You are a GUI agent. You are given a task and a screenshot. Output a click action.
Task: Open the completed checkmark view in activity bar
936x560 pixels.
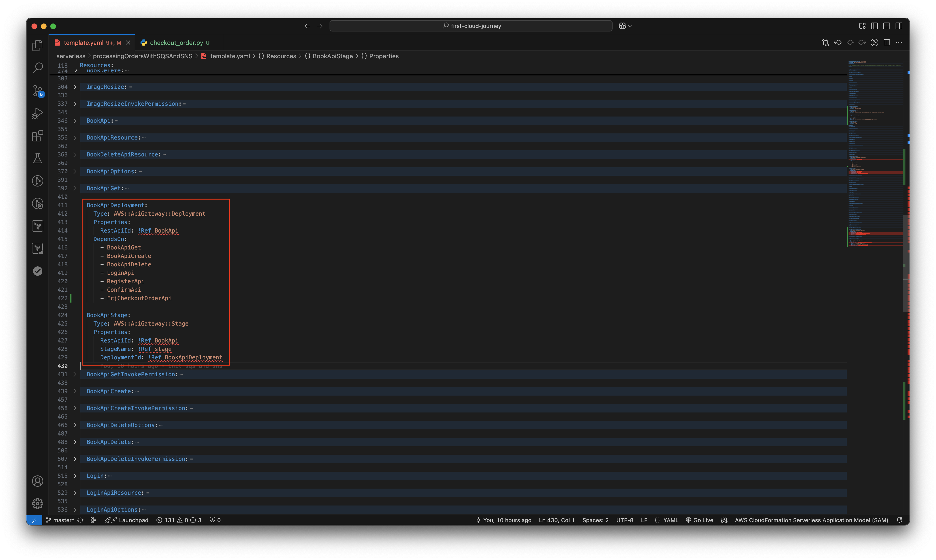point(37,271)
